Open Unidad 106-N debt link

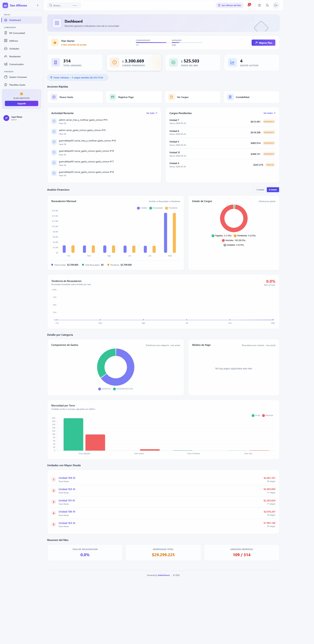67,512
